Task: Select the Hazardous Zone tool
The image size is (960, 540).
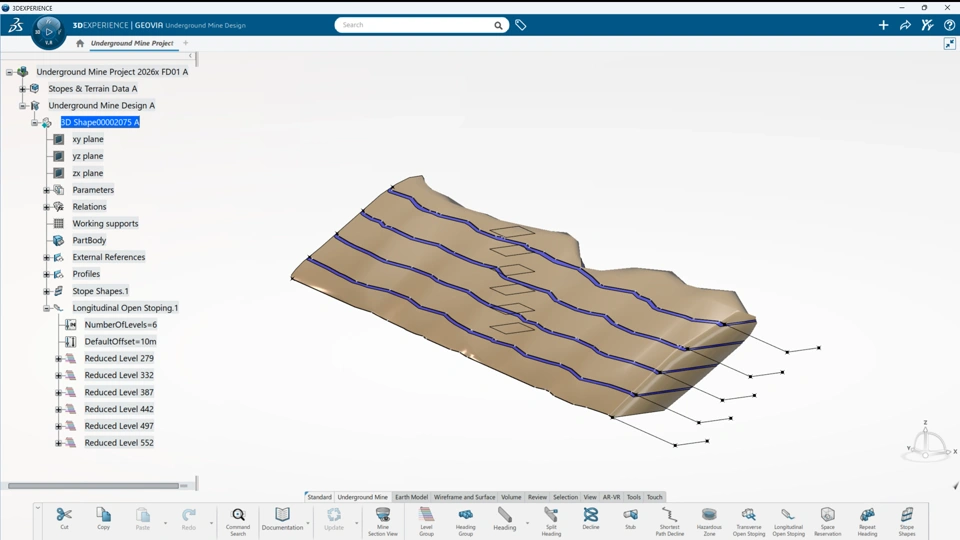Action: 709,522
